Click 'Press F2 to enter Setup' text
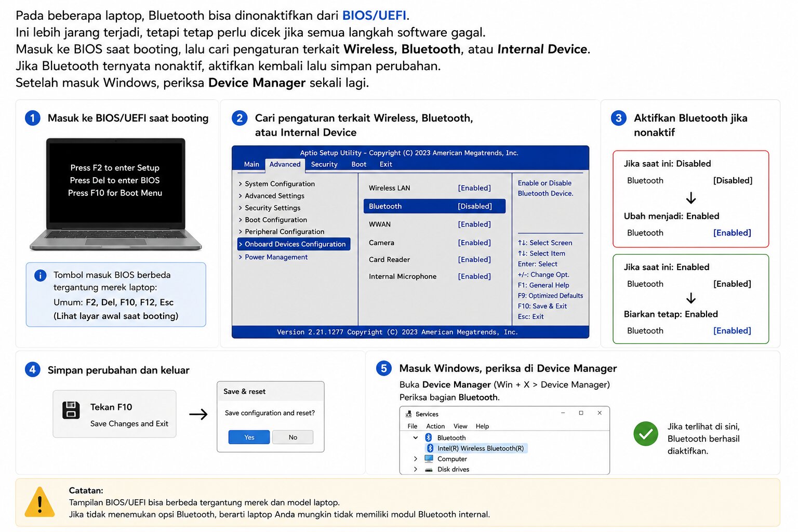 click(x=115, y=168)
